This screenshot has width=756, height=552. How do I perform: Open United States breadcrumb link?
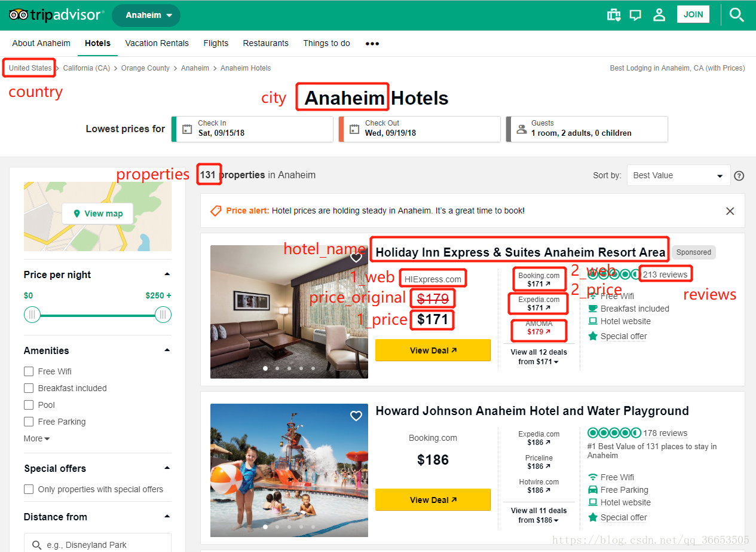pyautogui.click(x=30, y=68)
